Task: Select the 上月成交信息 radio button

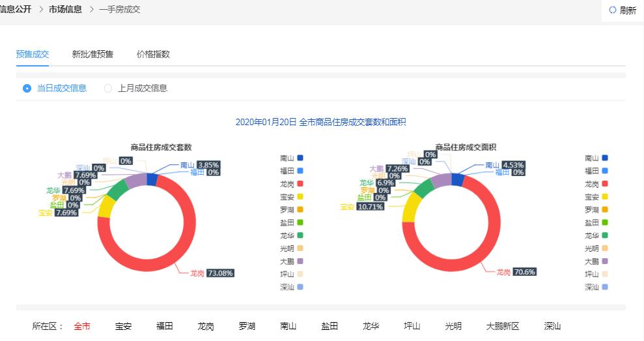Action: pos(108,89)
